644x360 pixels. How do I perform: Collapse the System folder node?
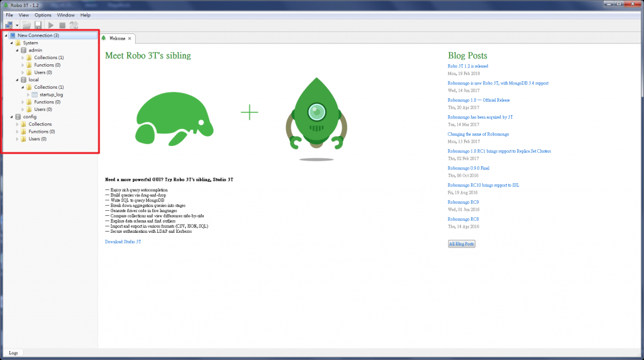[x=11, y=43]
